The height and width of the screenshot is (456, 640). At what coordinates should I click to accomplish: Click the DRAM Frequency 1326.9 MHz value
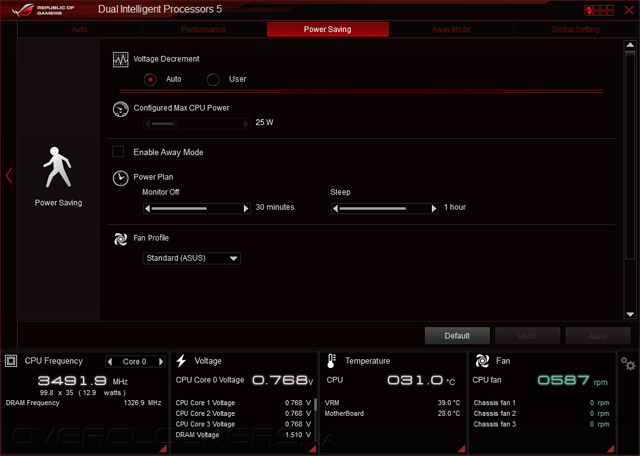(142, 403)
